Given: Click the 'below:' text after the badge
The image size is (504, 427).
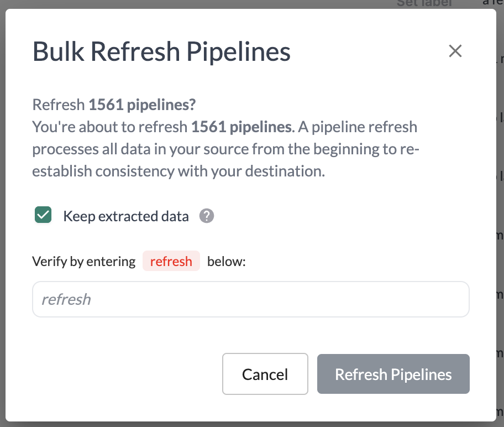Looking at the screenshot, I should 226,261.
